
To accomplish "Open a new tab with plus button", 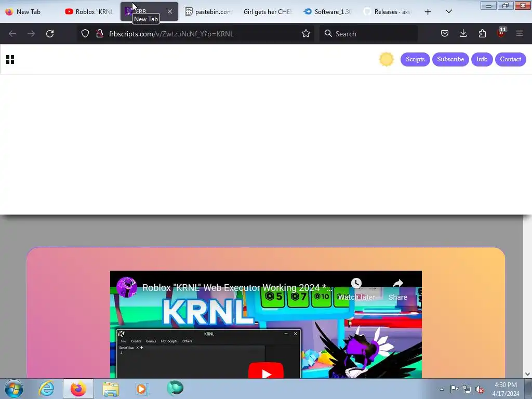I will (x=428, y=12).
